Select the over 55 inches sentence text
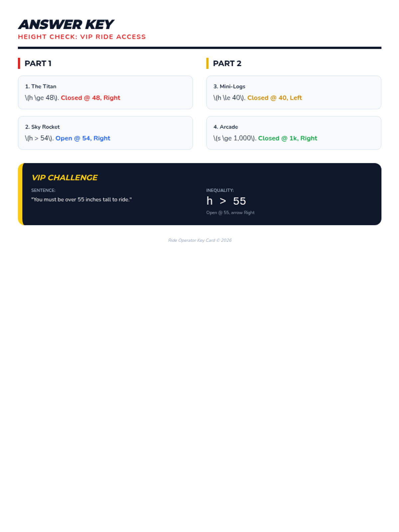The height and width of the screenshot is (532, 399). pos(81,199)
